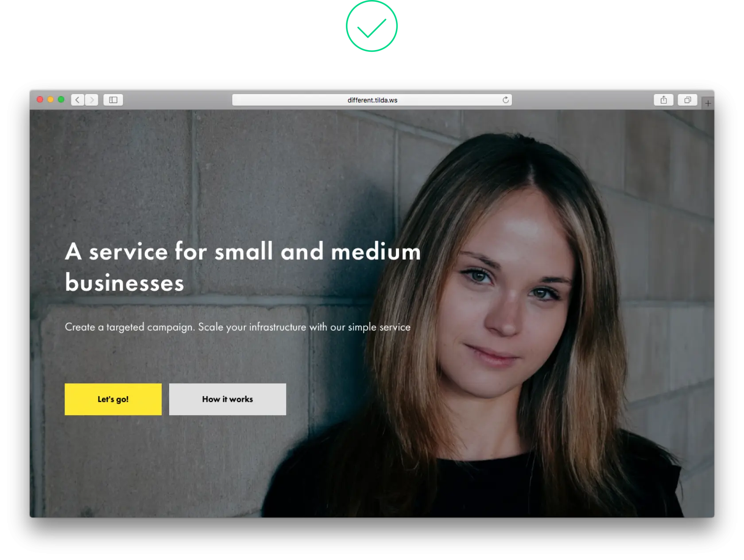The image size is (744, 560).
Task: Close the browser window with red button
Action: point(40,99)
